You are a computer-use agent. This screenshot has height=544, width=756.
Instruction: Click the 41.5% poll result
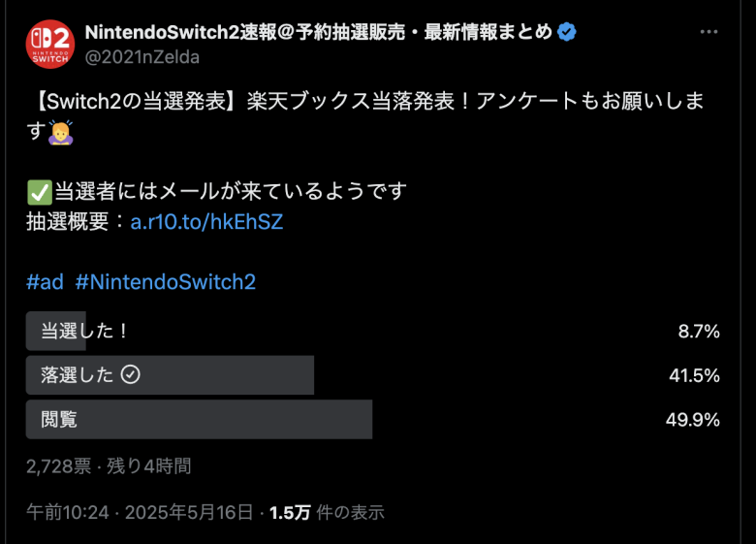[x=694, y=375]
